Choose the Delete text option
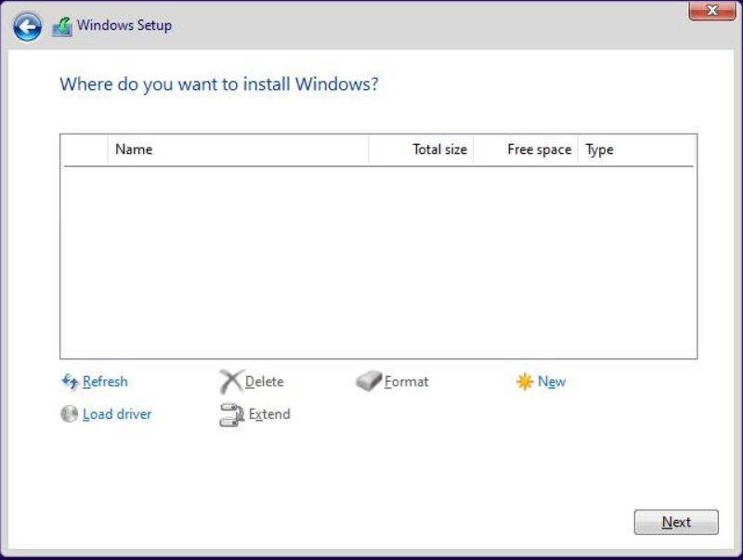The width and height of the screenshot is (743, 560). (265, 382)
